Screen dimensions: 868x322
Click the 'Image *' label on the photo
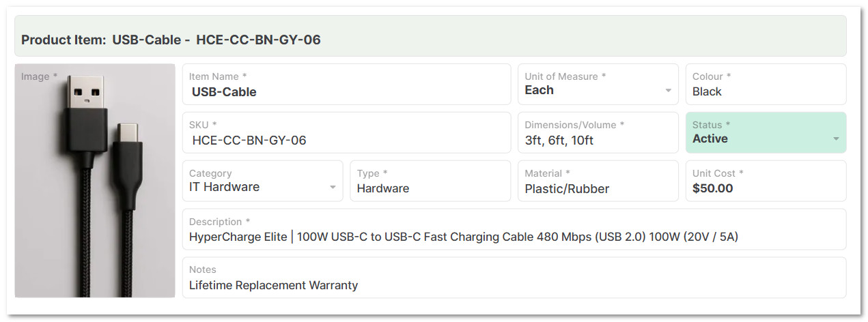coord(40,76)
